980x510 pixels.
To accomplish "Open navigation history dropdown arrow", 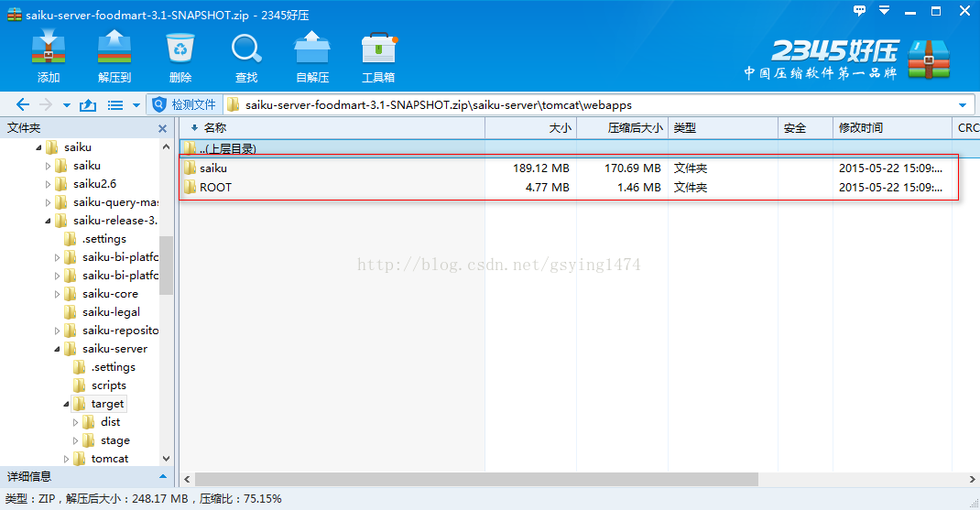I will click(x=66, y=105).
